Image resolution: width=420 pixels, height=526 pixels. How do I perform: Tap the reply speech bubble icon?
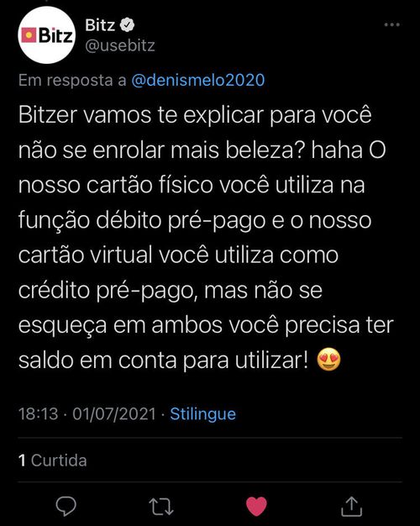(x=66, y=506)
